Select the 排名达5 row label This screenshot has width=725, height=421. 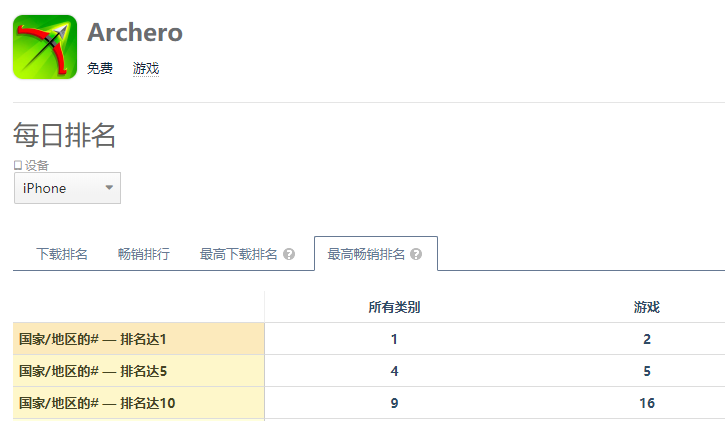pos(93,371)
